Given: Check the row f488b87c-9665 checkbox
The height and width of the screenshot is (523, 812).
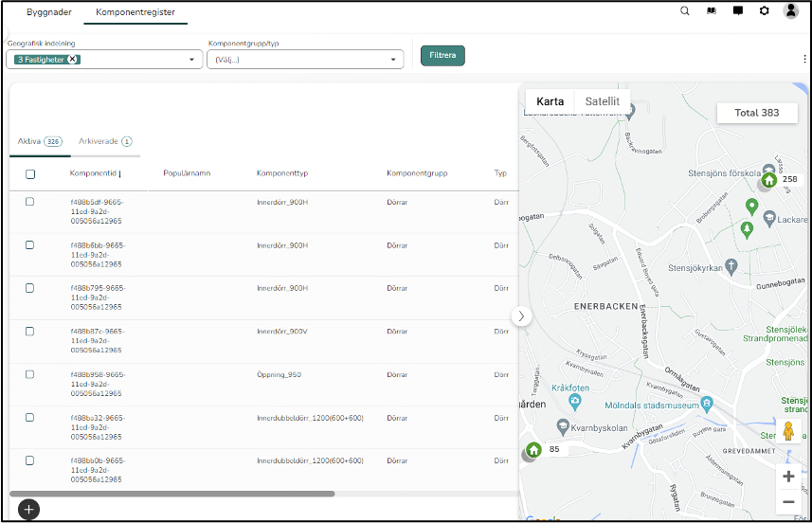Looking at the screenshot, I should click(x=30, y=331).
